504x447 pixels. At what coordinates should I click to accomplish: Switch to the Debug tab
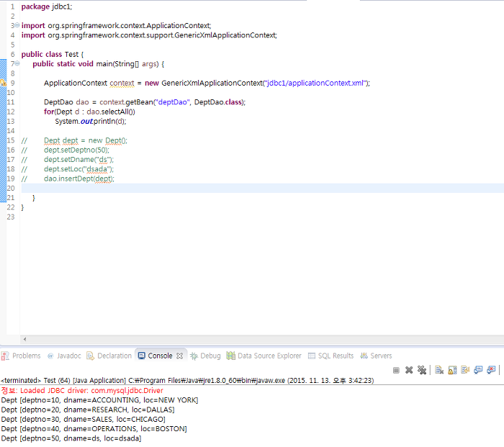tap(205, 356)
